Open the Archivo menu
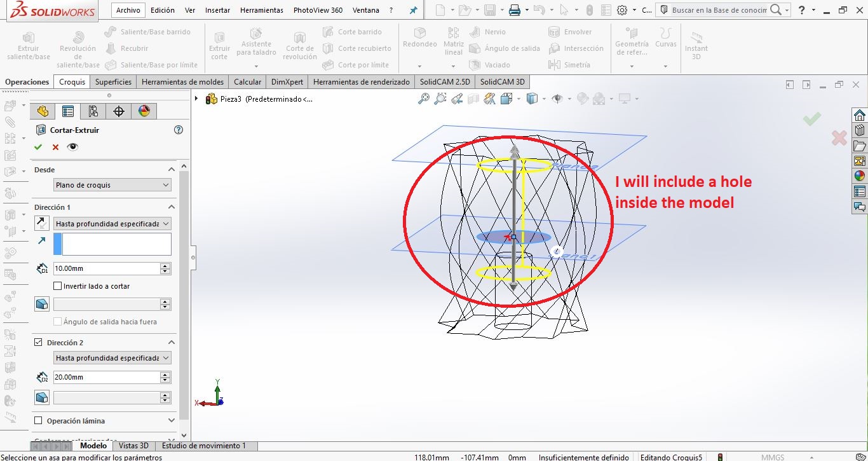868x461 pixels. point(128,10)
